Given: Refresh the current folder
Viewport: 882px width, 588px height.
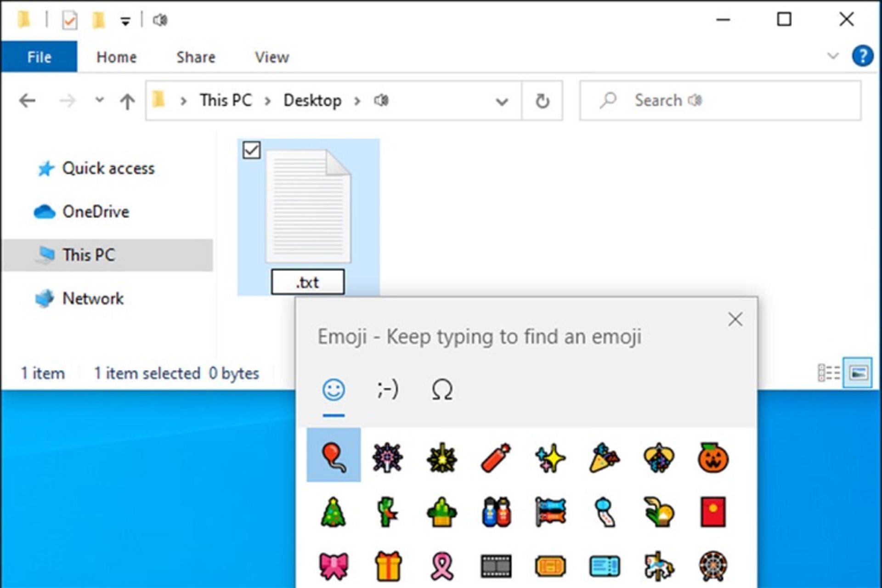Looking at the screenshot, I should pyautogui.click(x=542, y=101).
